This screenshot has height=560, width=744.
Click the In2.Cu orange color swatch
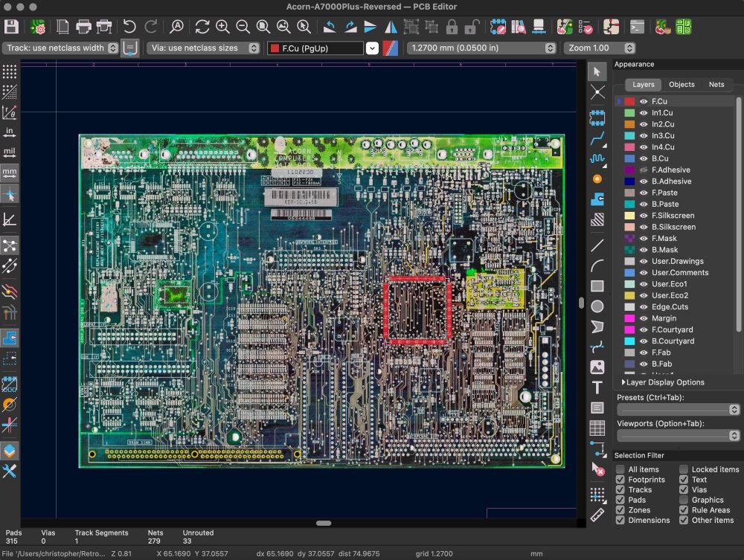coord(629,124)
